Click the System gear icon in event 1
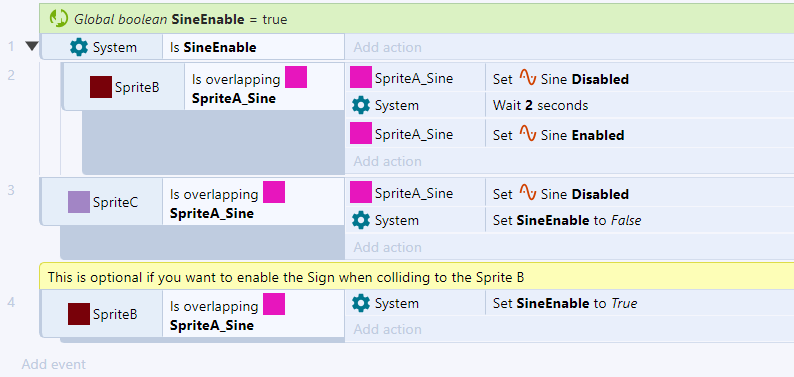 coord(78,47)
